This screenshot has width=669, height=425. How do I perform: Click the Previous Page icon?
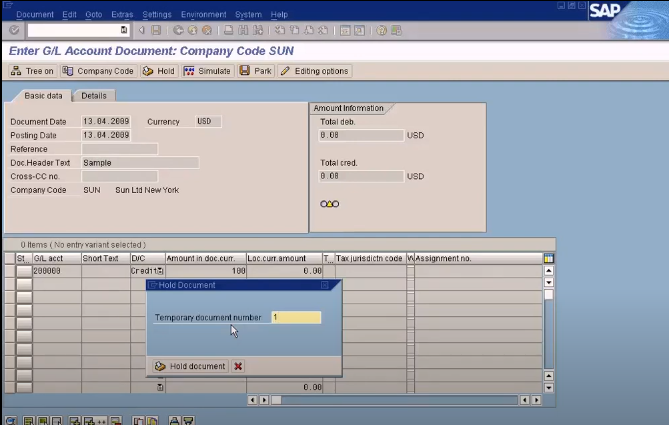294,30
